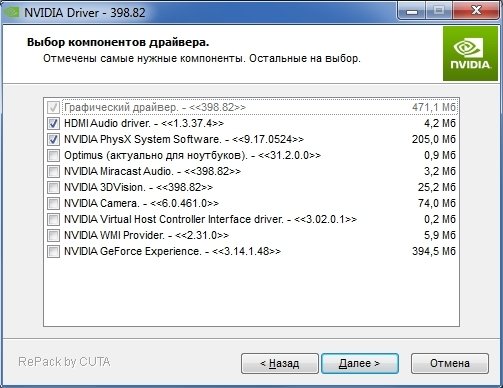Minimize the NVIDIA Driver window

tap(412, 11)
